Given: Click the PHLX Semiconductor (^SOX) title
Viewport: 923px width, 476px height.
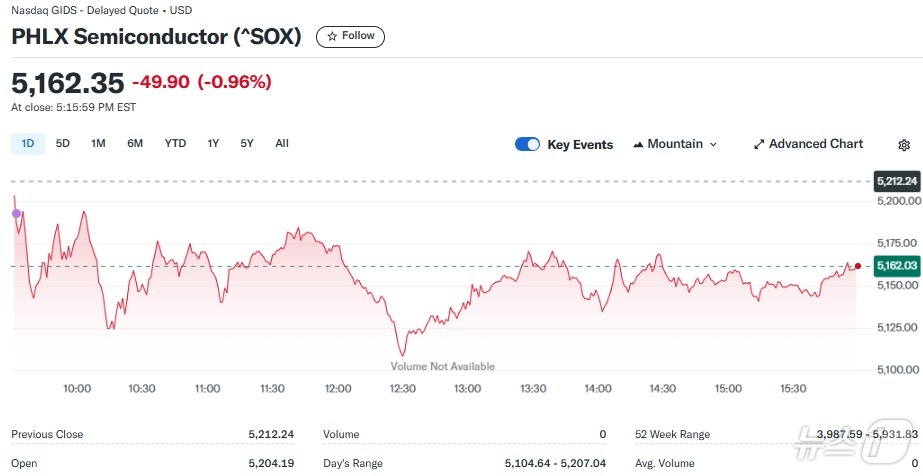Looking at the screenshot, I should (x=157, y=37).
